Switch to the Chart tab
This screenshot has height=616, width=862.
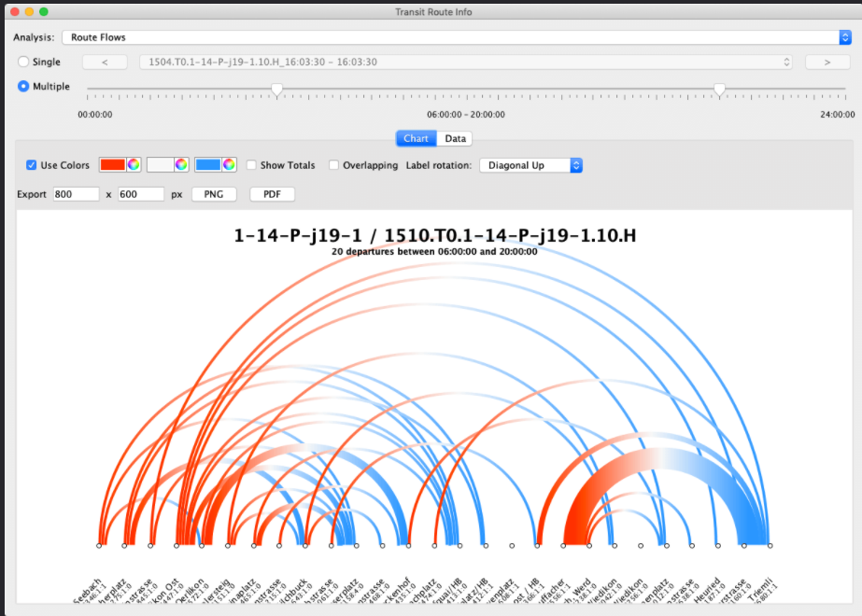point(416,138)
